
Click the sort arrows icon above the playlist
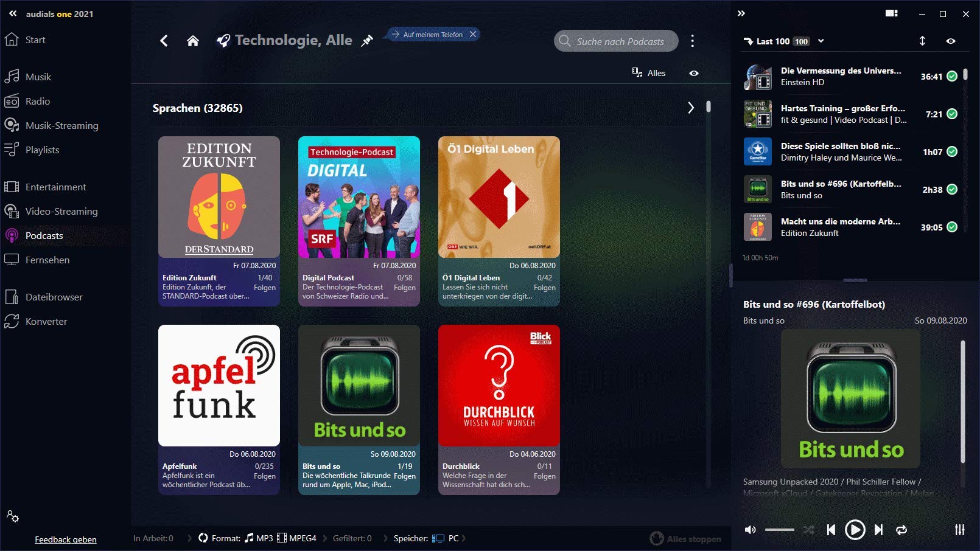tap(922, 41)
